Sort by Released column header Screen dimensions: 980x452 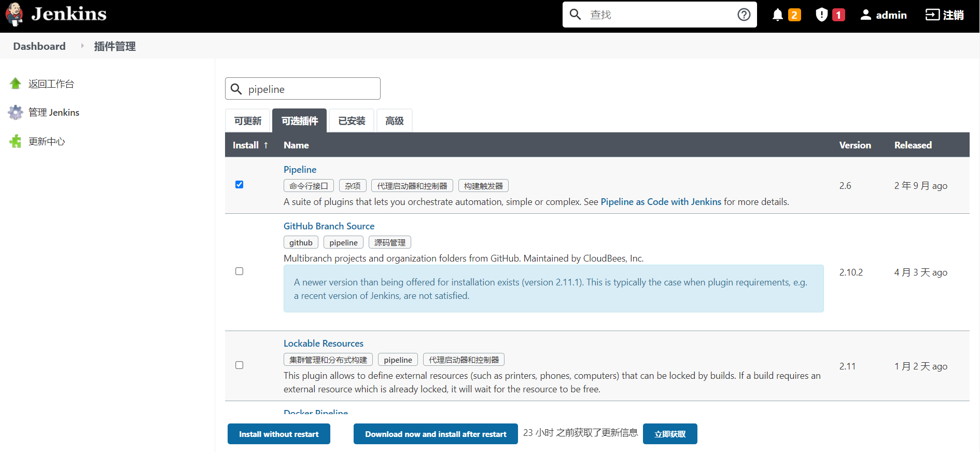913,145
